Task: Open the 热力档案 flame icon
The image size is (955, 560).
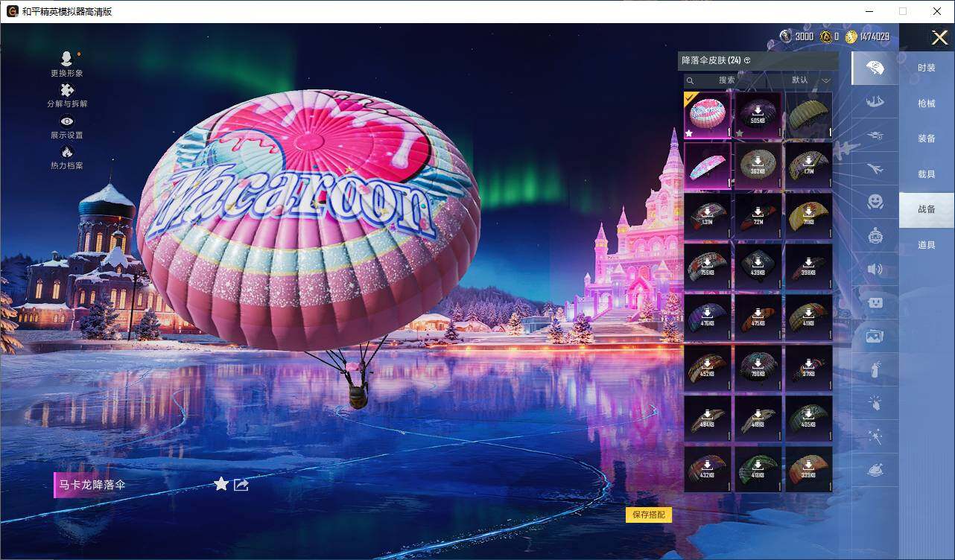Action: [67, 153]
